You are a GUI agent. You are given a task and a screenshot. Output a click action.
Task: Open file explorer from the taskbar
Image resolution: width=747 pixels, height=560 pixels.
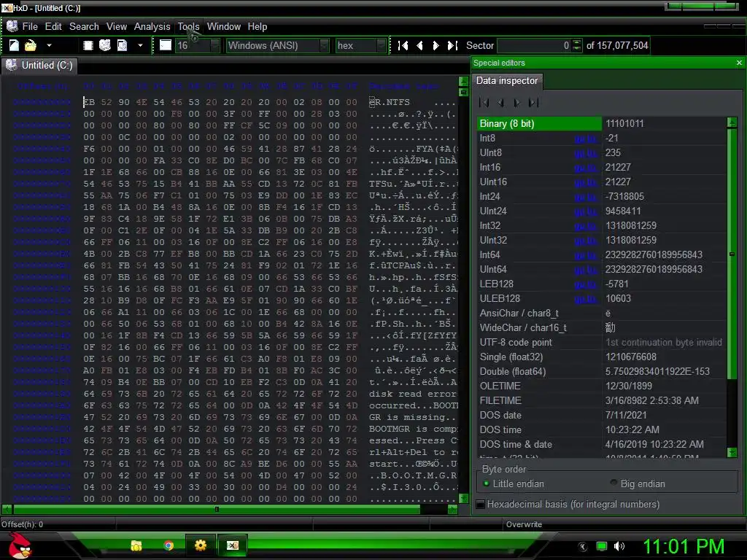pos(136,545)
